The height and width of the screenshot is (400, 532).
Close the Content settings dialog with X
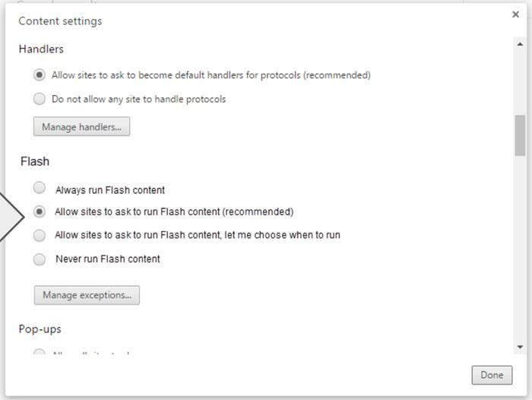pyautogui.click(x=516, y=14)
